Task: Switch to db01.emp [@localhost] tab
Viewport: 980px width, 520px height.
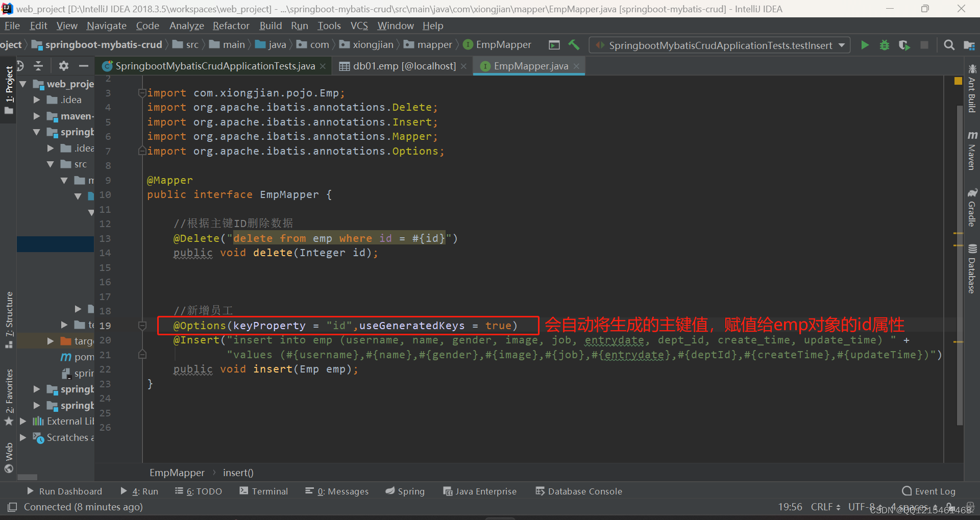Action: click(403, 66)
